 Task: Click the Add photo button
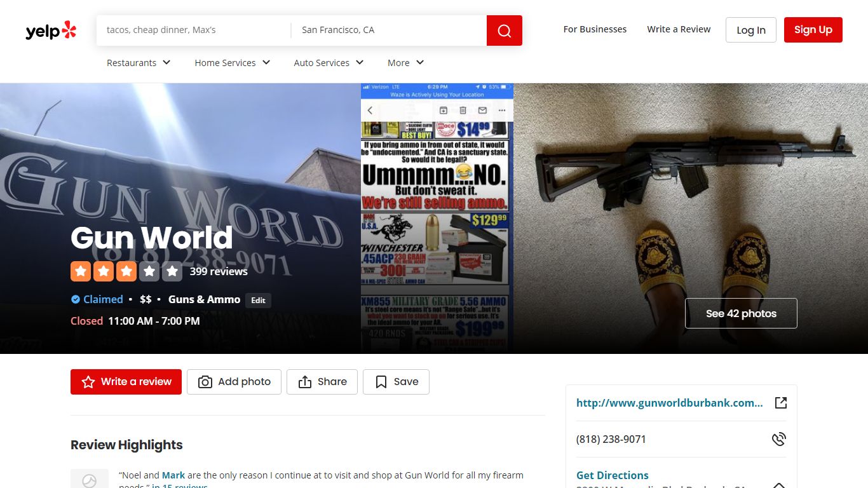pos(234,382)
